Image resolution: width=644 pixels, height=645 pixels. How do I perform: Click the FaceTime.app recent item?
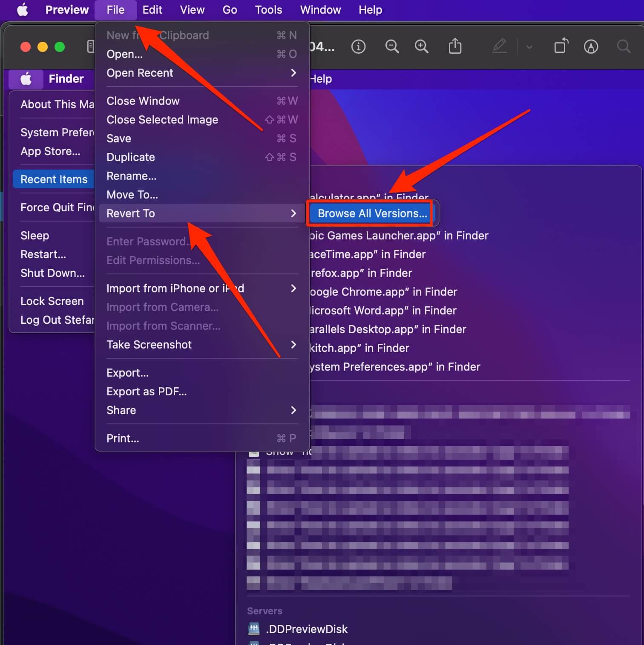367,254
